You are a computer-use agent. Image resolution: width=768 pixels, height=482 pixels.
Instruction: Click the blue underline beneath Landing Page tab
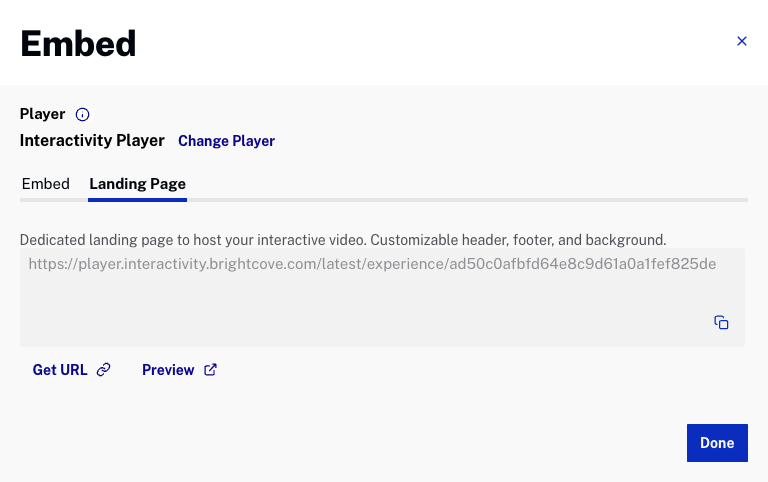tap(137, 200)
